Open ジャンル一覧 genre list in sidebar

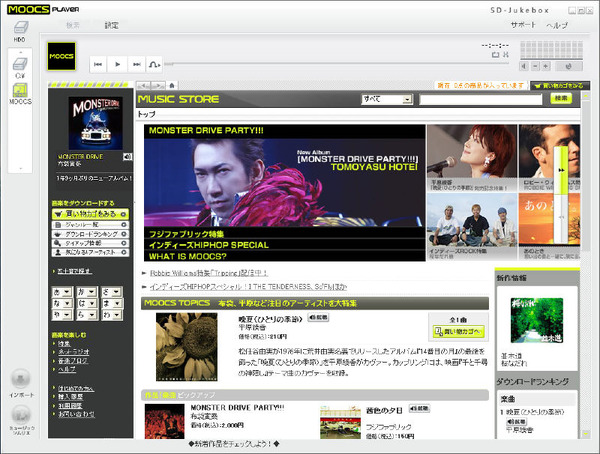(x=90, y=225)
